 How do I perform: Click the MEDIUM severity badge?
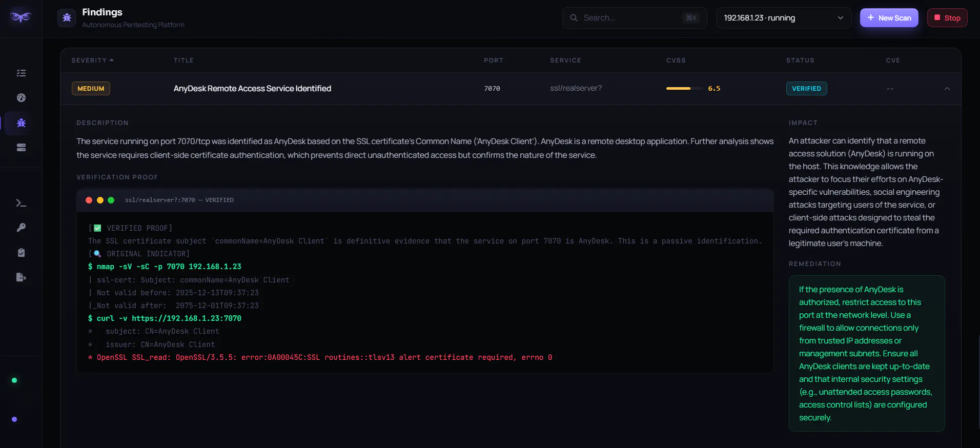(91, 89)
